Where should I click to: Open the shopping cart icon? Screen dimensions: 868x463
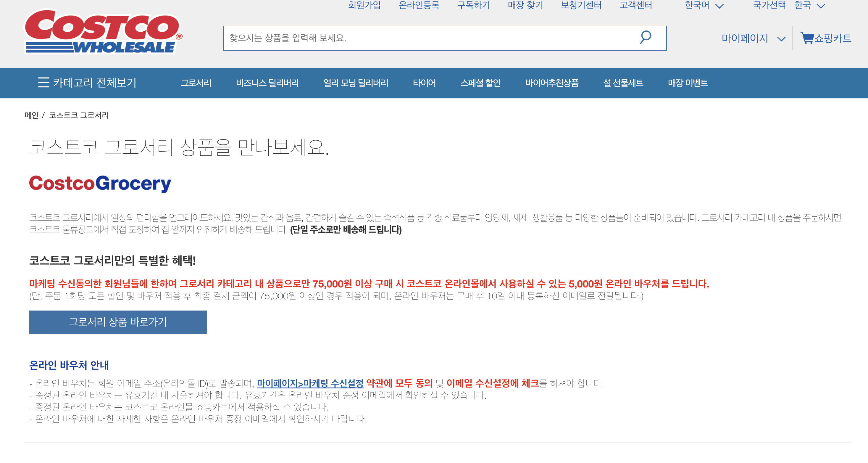point(807,38)
